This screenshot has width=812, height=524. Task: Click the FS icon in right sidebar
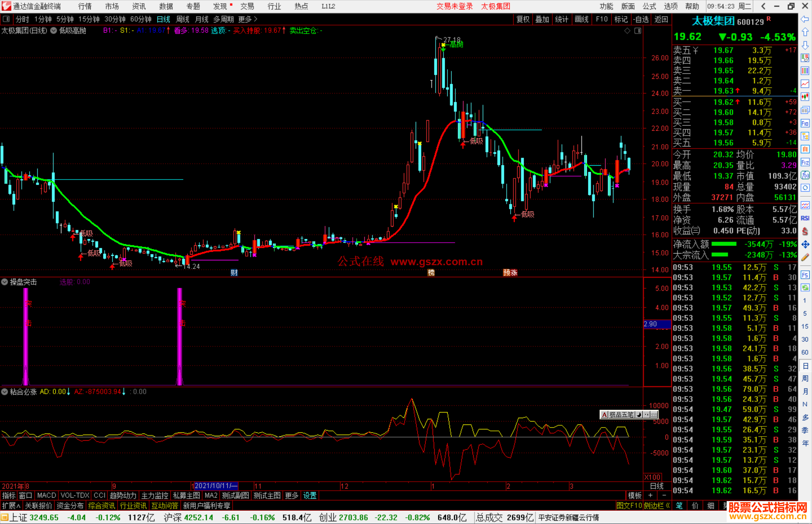tap(805, 275)
